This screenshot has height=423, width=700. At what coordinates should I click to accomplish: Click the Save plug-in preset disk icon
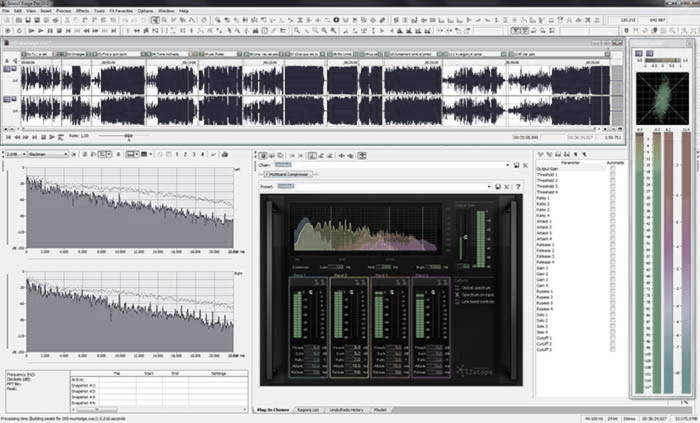coord(498,187)
